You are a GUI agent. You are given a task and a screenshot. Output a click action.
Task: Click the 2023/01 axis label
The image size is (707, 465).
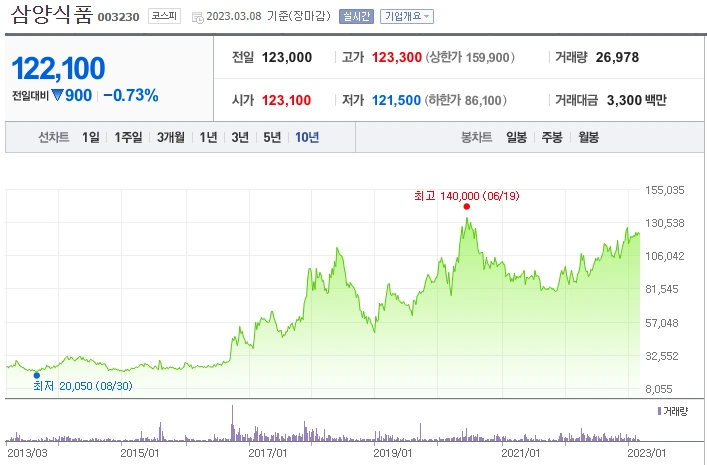point(647,453)
